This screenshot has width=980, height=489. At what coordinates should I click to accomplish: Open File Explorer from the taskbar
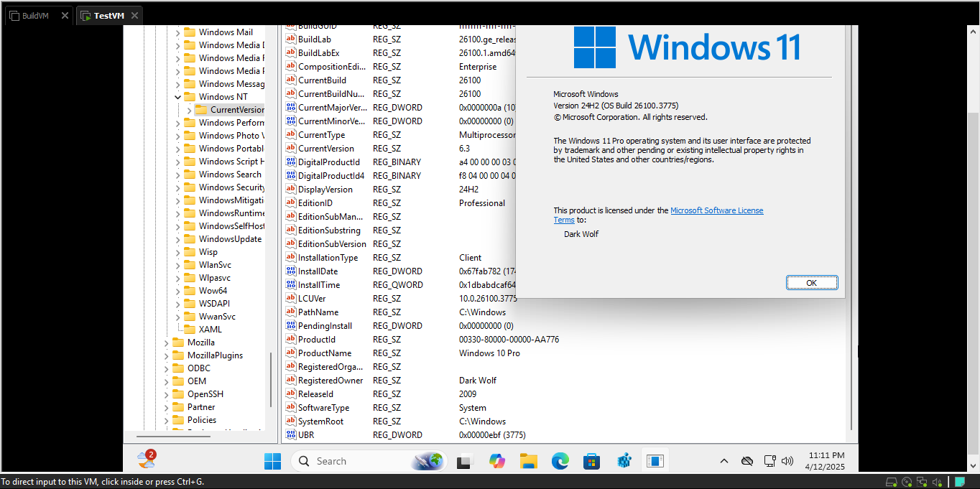tap(528, 462)
